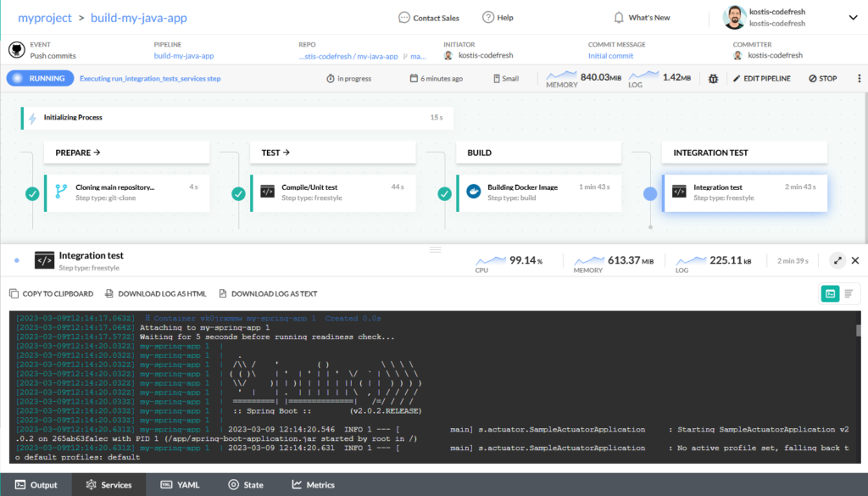Switch to the Services tab
This screenshot has height=496, width=868.
tap(109, 485)
